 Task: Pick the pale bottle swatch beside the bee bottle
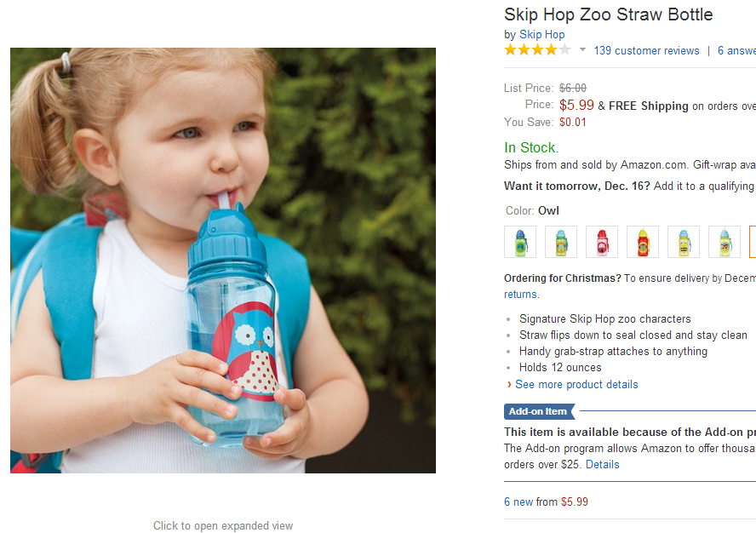pyautogui.click(x=724, y=242)
